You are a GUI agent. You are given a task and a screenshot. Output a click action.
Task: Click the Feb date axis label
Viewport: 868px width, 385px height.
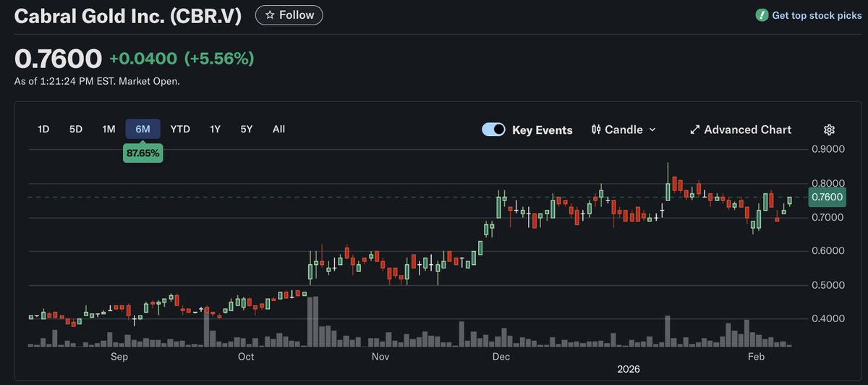[756, 357]
